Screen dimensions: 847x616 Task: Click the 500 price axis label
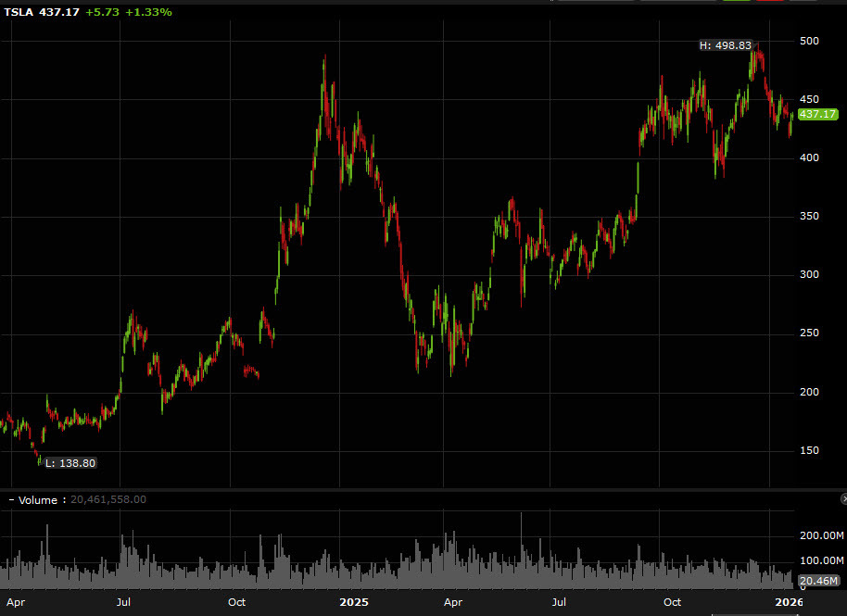click(x=807, y=40)
